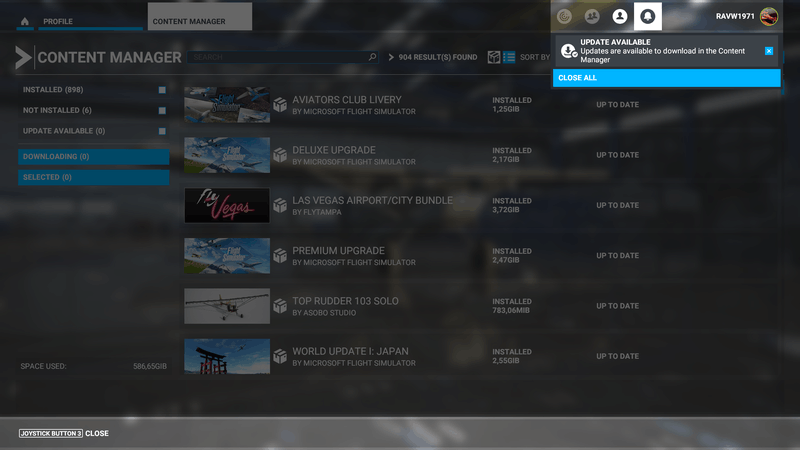Toggle the UPDATE AVAILABLE (0) checkbox
The width and height of the screenshot is (800, 450).
coord(162,131)
